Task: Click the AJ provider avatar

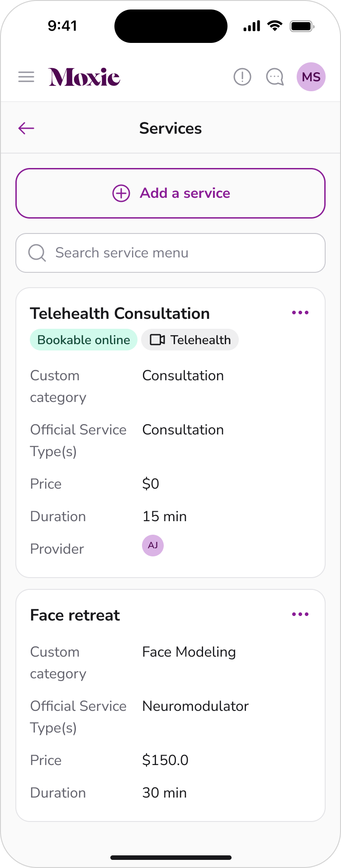Action: [x=153, y=546]
